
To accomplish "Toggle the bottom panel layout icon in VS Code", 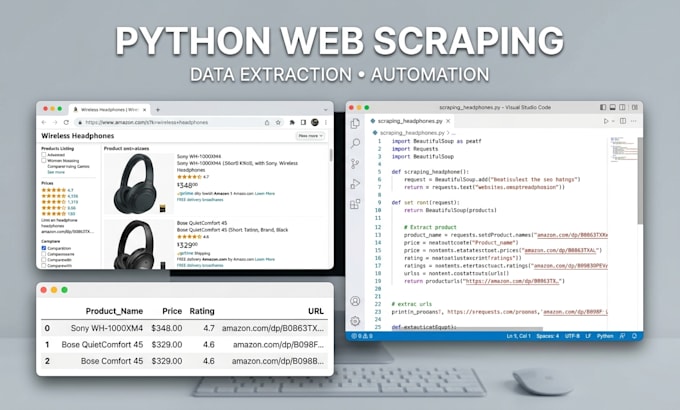I will click(x=613, y=107).
